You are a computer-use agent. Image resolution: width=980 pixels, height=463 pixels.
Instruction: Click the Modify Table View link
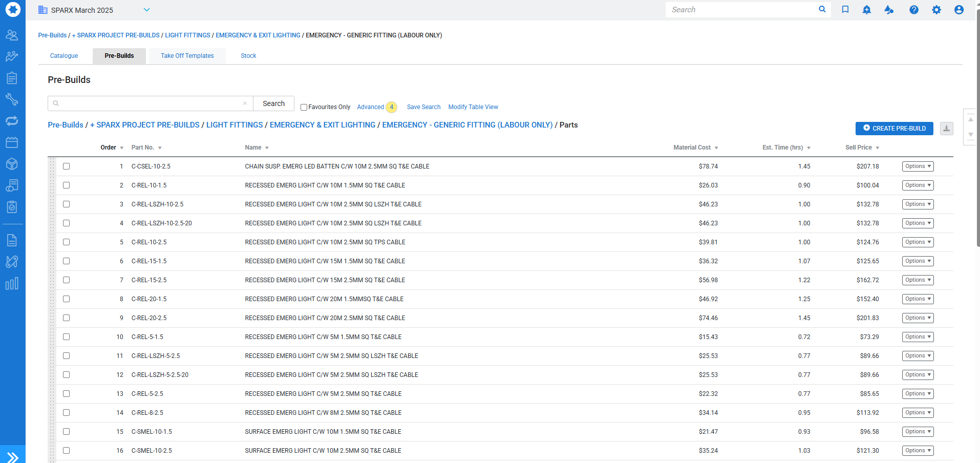[473, 107]
